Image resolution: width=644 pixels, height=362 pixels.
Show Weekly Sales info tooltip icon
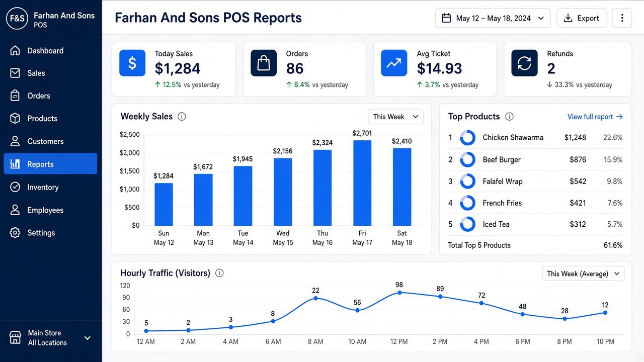(182, 117)
